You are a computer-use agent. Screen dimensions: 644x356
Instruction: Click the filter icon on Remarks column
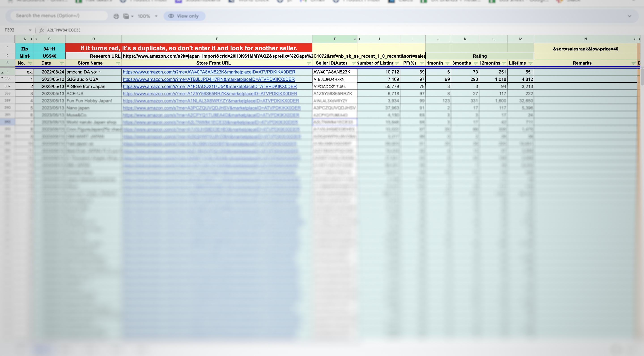pos(633,63)
